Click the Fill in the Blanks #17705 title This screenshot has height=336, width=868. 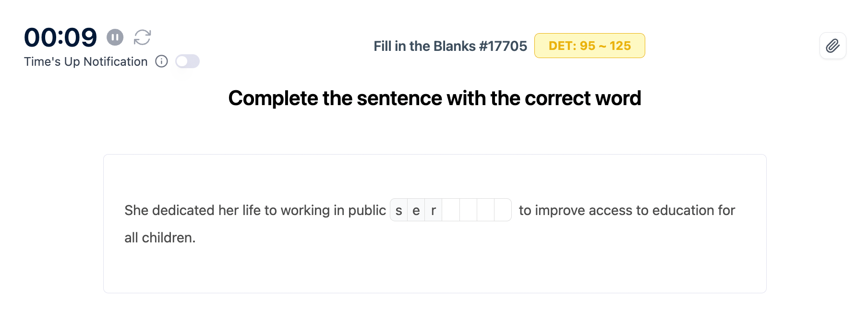coord(450,46)
